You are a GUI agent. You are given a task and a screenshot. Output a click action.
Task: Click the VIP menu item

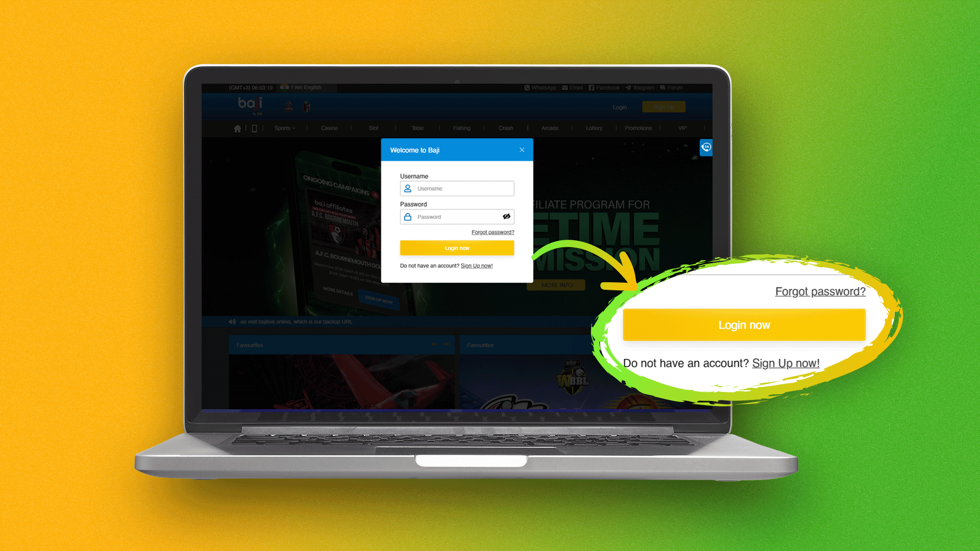tap(682, 128)
